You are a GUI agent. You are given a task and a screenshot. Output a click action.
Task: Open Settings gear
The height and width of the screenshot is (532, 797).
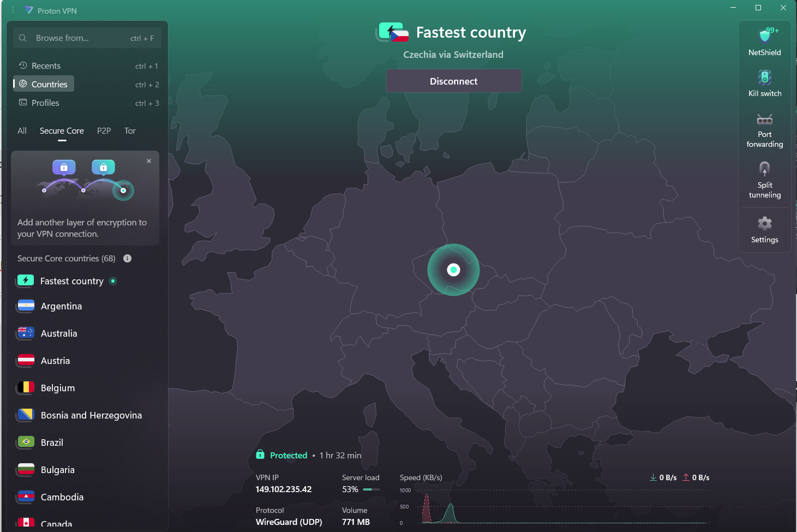click(x=764, y=223)
